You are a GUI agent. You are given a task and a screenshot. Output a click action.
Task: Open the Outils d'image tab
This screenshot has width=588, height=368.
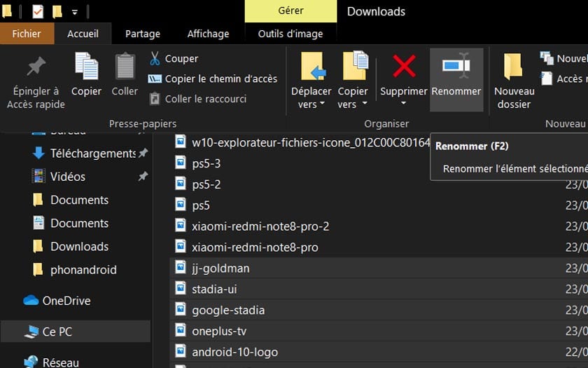290,34
